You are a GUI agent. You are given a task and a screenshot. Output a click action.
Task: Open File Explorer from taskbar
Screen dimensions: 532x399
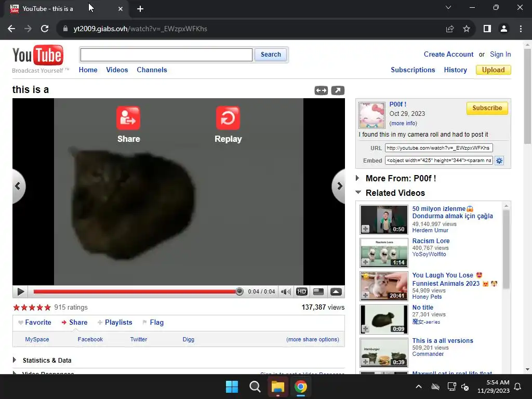(277, 387)
